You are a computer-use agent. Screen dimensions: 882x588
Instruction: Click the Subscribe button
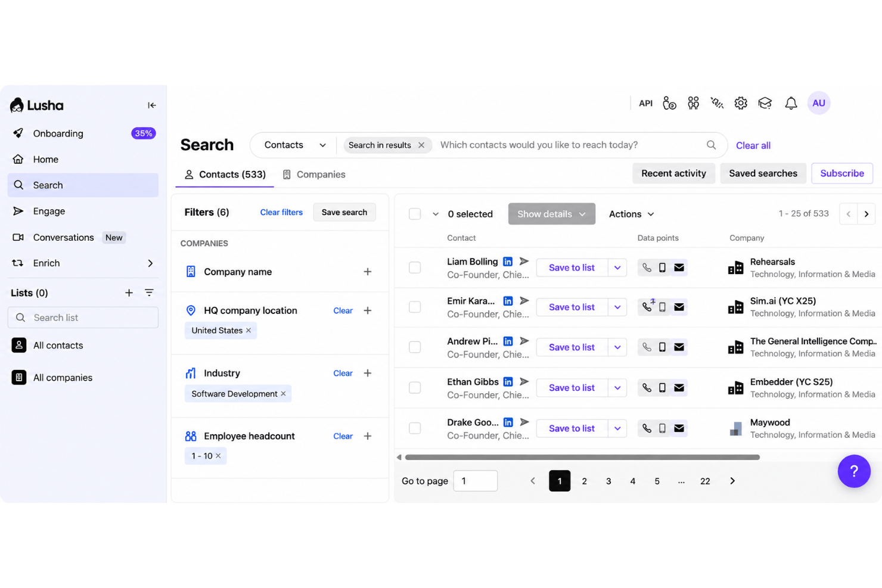842,173
